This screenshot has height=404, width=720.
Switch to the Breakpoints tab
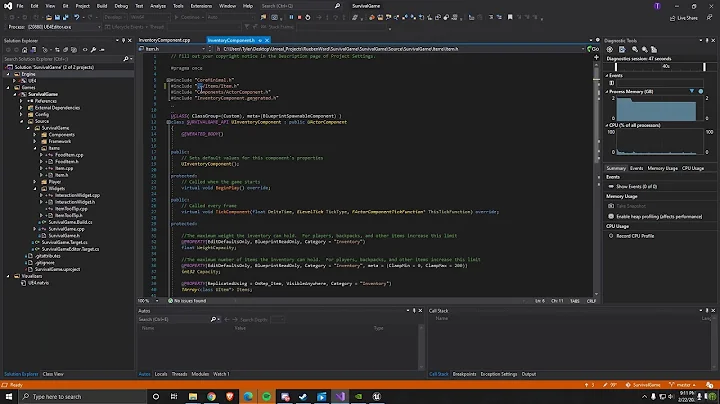click(x=464, y=374)
